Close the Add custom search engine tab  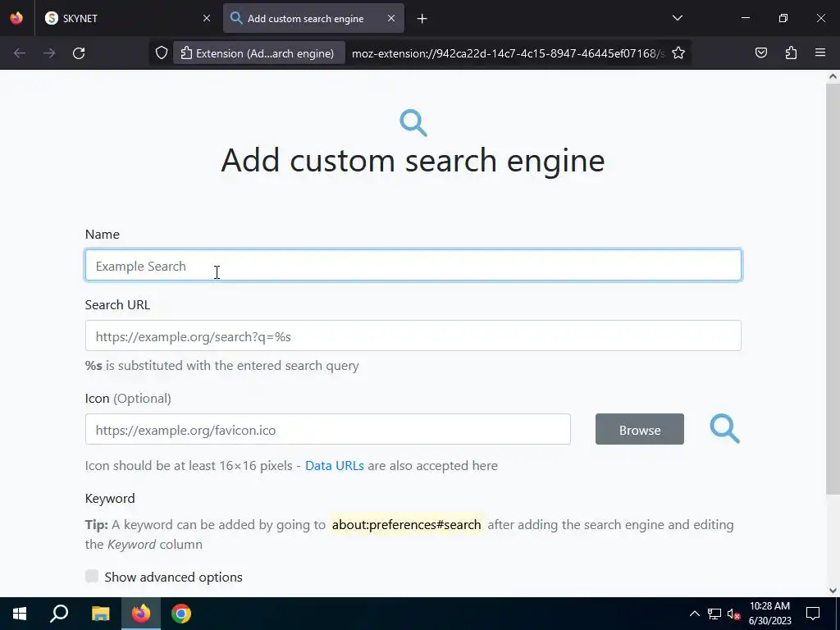click(391, 19)
